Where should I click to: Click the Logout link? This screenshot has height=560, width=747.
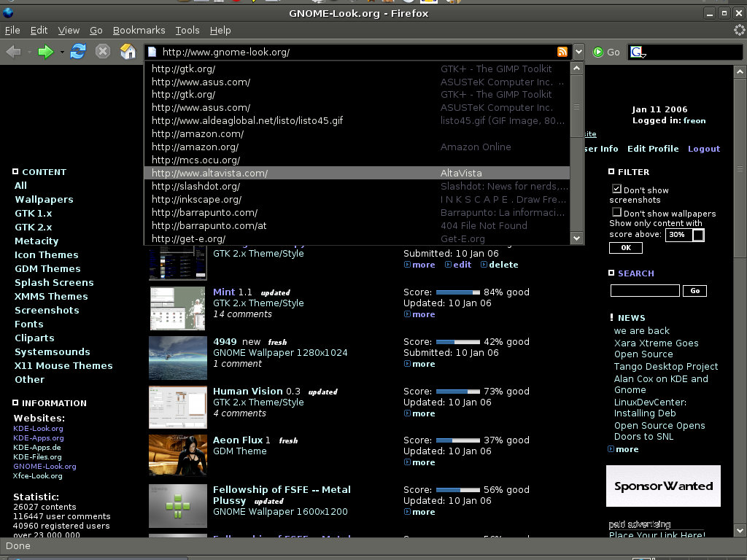pyautogui.click(x=704, y=149)
